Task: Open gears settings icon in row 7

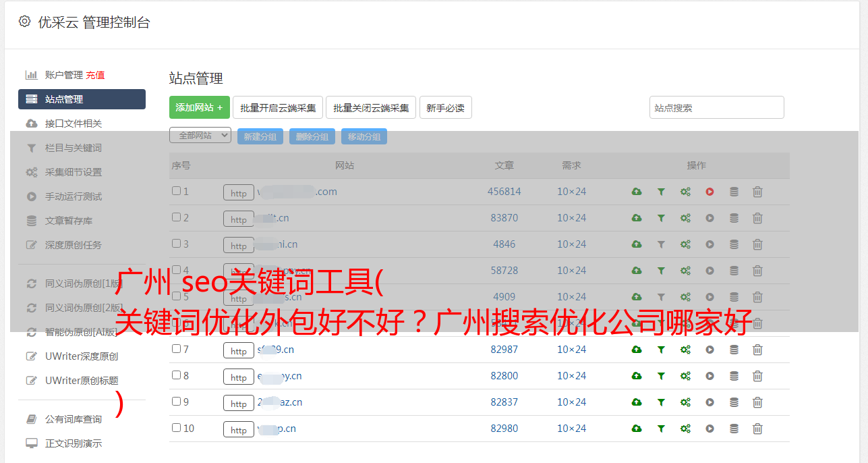Action: (685, 350)
